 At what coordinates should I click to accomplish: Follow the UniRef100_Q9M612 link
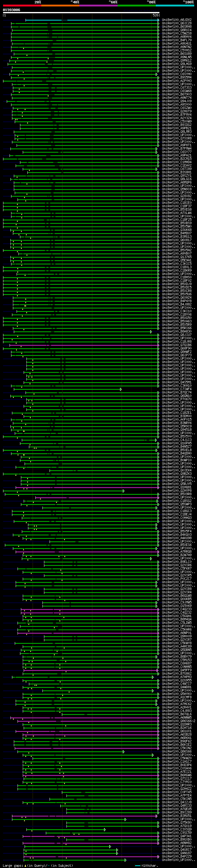pyautogui.click(x=177, y=61)
